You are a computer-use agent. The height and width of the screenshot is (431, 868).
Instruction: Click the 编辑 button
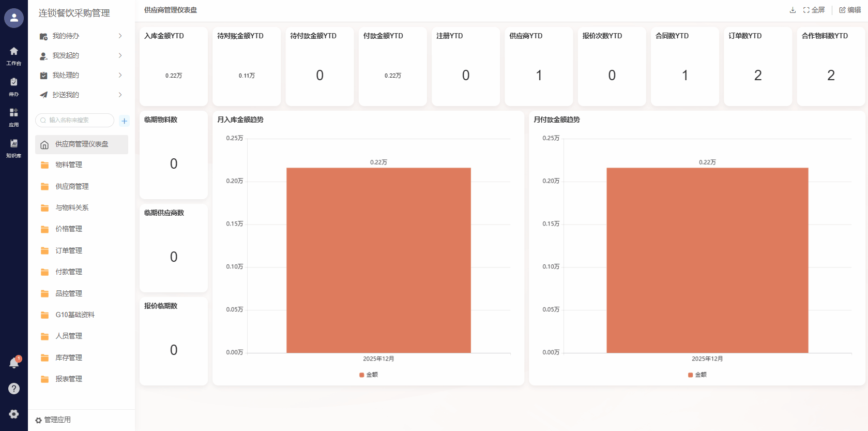click(850, 10)
